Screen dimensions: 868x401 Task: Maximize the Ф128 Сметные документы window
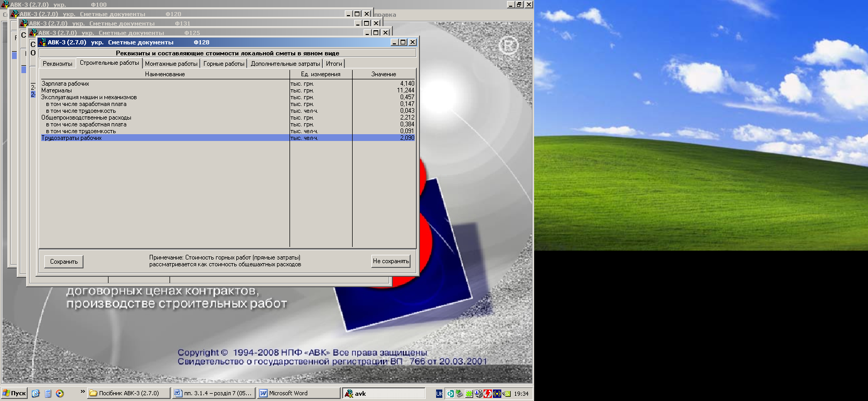403,42
